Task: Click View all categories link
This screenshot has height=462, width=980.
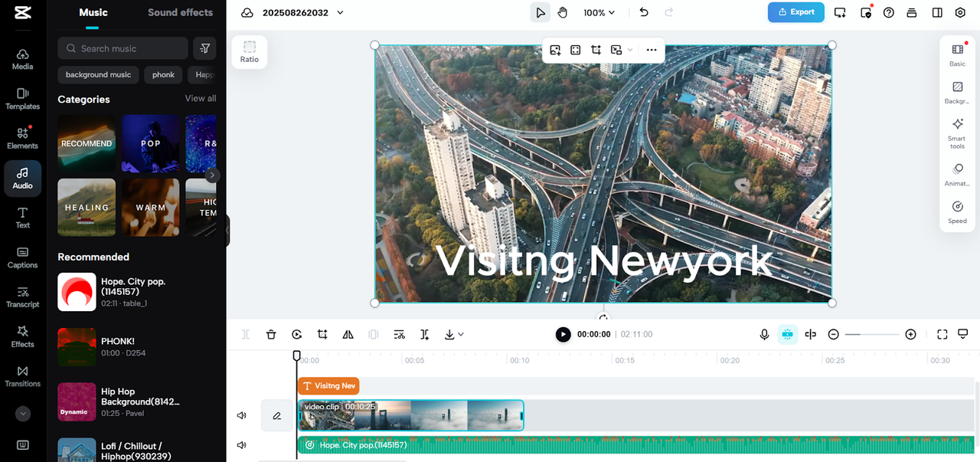Action: pyautogui.click(x=201, y=98)
